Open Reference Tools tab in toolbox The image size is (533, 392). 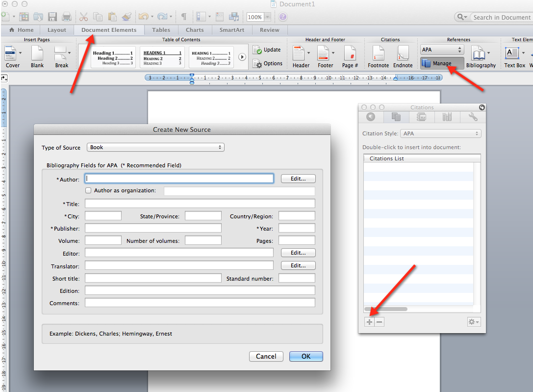point(447,117)
